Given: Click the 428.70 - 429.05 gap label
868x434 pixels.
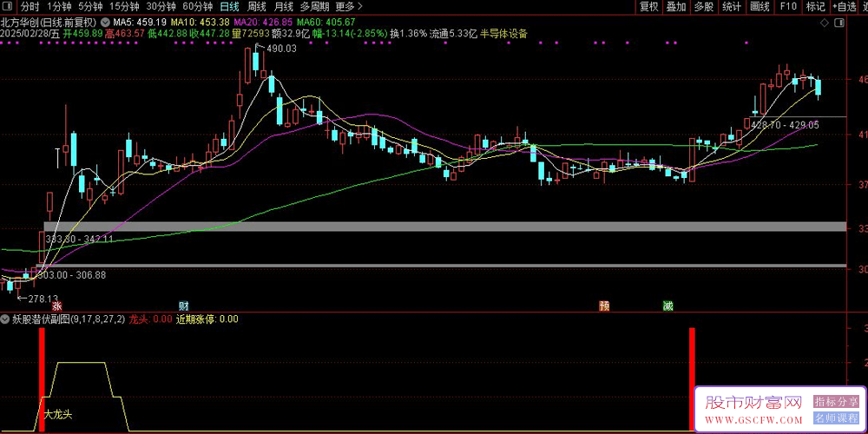Looking at the screenshot, I should tap(785, 125).
